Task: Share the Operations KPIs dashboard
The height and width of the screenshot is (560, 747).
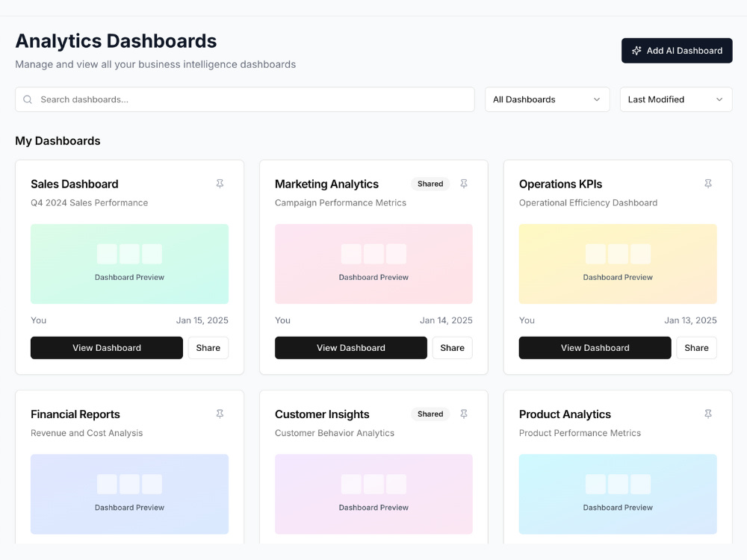Action: pos(696,348)
